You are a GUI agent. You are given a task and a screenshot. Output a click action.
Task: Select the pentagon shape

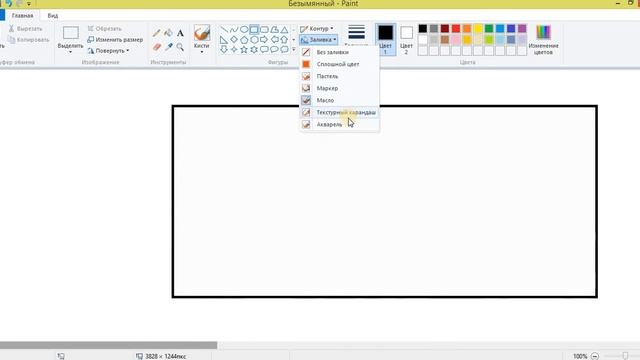click(x=244, y=40)
